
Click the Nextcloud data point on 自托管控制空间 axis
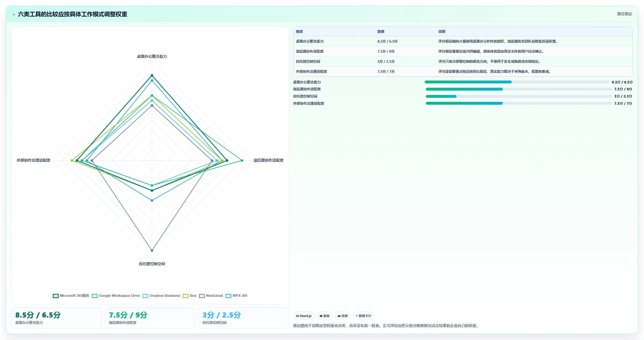pos(152,251)
